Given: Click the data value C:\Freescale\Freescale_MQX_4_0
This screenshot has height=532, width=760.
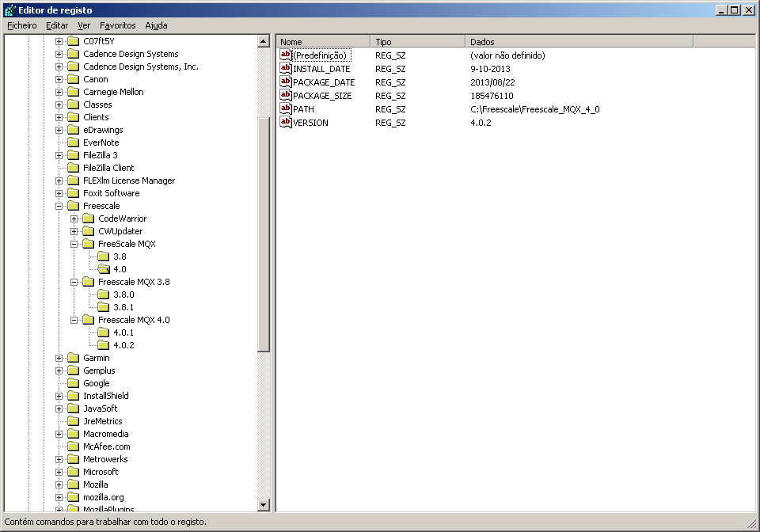Looking at the screenshot, I should tap(535, 109).
